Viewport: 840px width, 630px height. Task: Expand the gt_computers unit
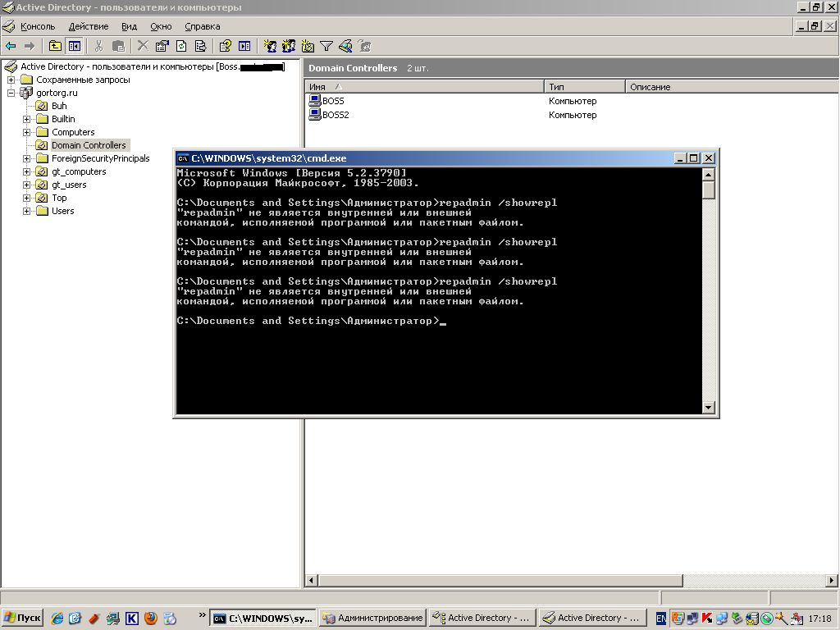[x=26, y=171]
